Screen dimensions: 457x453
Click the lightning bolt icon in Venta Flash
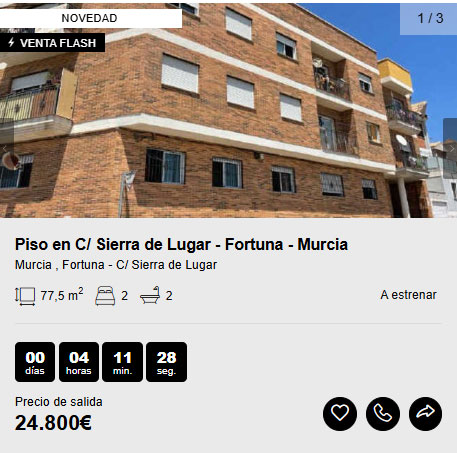pos(11,43)
